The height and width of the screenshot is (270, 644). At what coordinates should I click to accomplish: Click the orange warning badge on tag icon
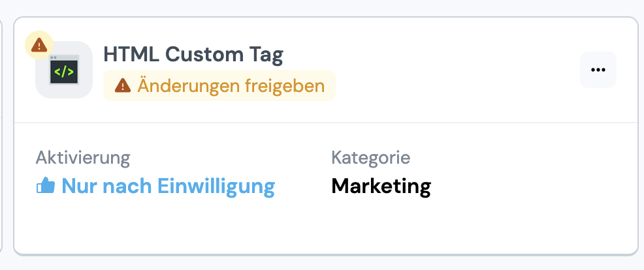pyautogui.click(x=40, y=45)
